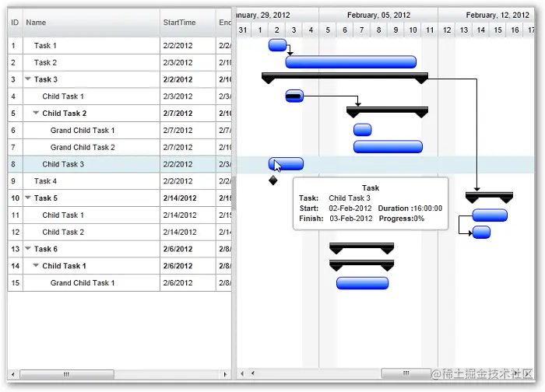The image size is (545, 392).
Task: Click the grid's vertical scrollbar thumb
Action: (x=234, y=193)
